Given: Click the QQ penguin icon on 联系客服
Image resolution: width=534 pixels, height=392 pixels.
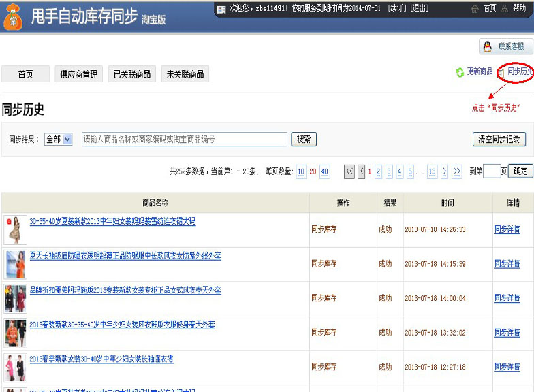Looking at the screenshot, I should (x=488, y=46).
